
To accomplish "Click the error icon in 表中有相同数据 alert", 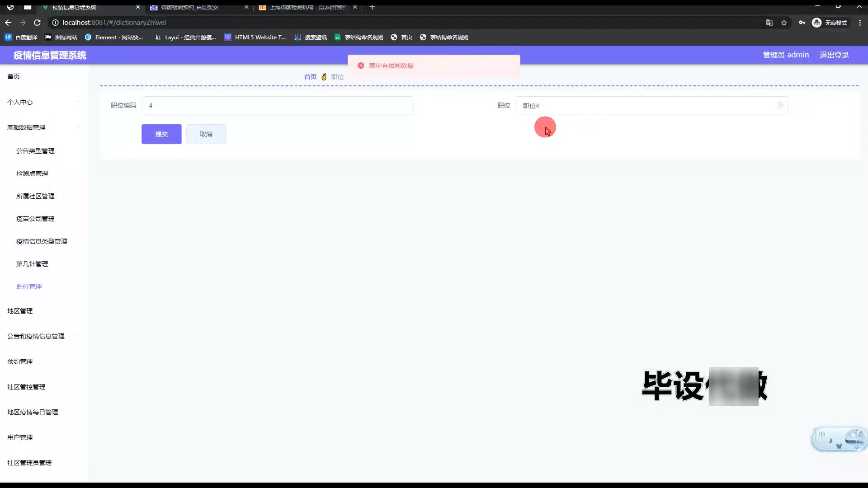I will (361, 66).
